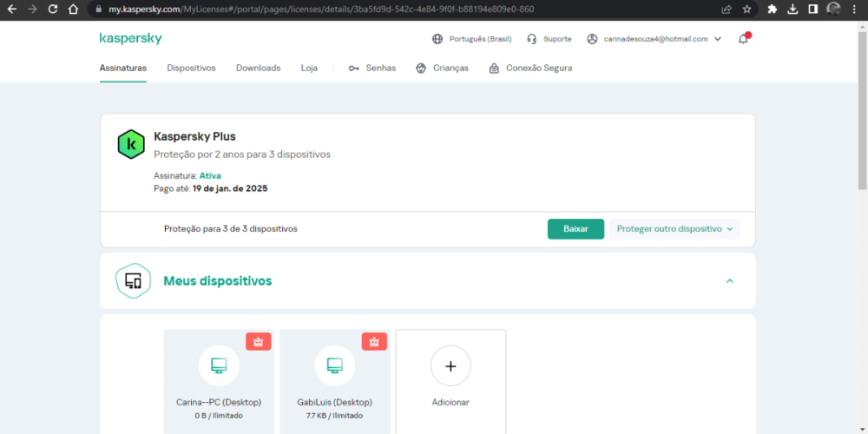The height and width of the screenshot is (434, 868).
Task: Click the Kaspersky logo
Action: tap(131, 39)
